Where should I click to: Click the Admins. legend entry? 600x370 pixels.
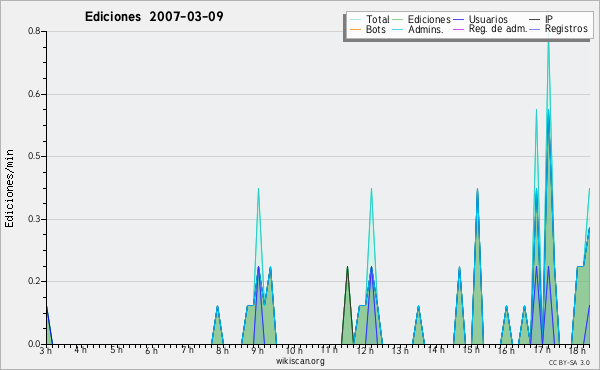(418, 29)
